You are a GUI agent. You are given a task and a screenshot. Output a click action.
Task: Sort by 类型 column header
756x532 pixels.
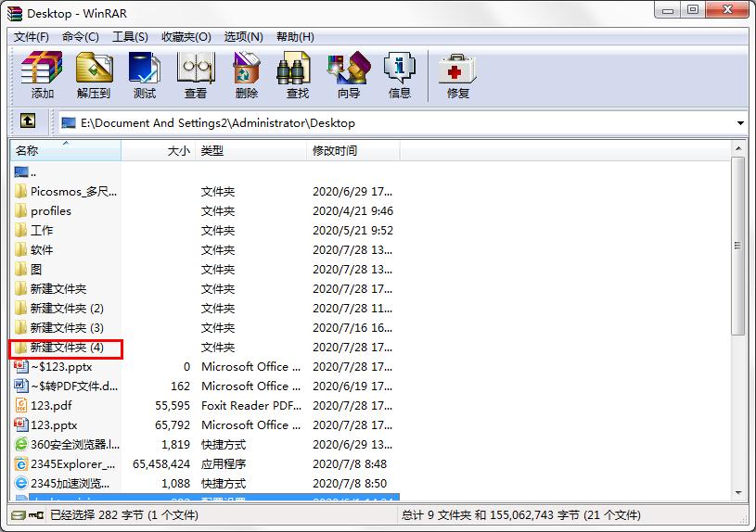tap(250, 151)
